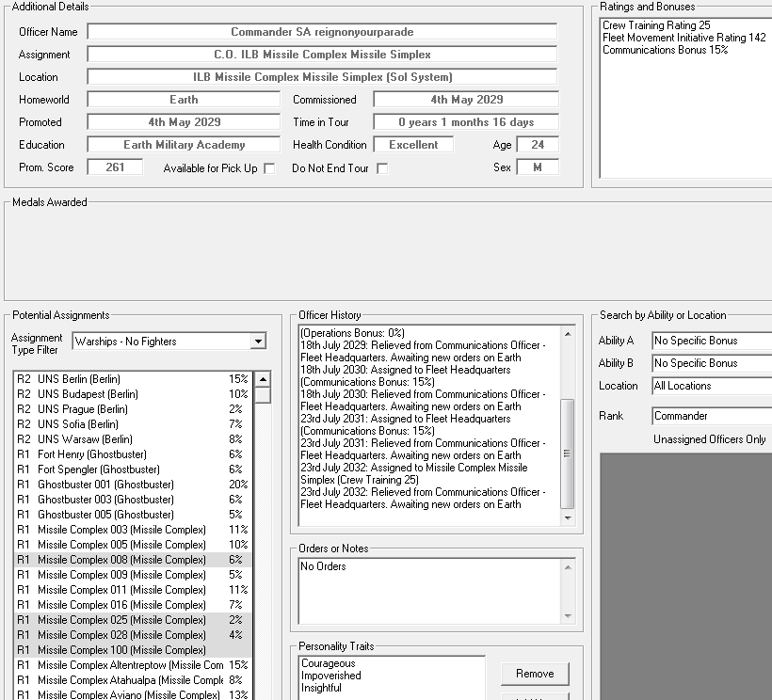Screen dimensions: 772x700
Task: Click the Age field showing 24
Action: 538,145
